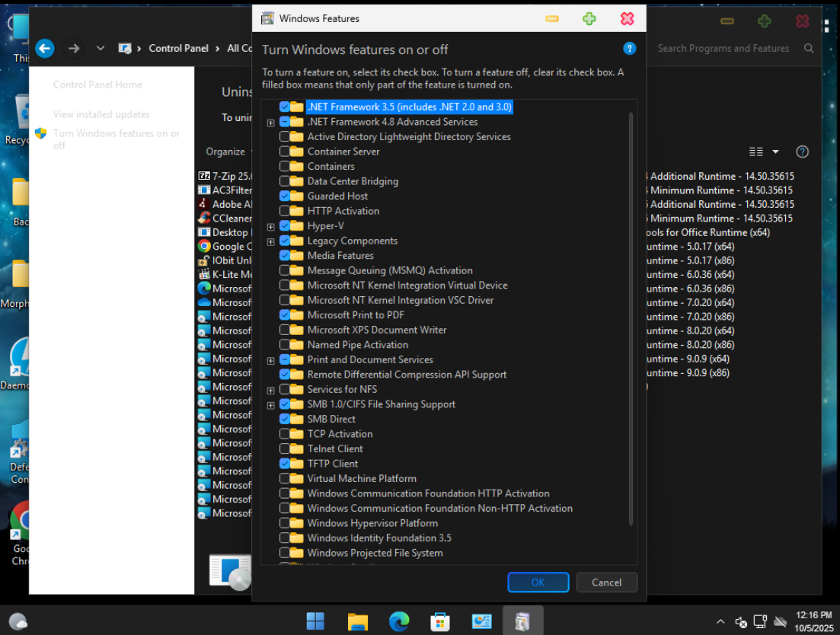This screenshot has width=840, height=635.
Task: Open Microsoft Edge from the taskbar
Action: click(399, 621)
